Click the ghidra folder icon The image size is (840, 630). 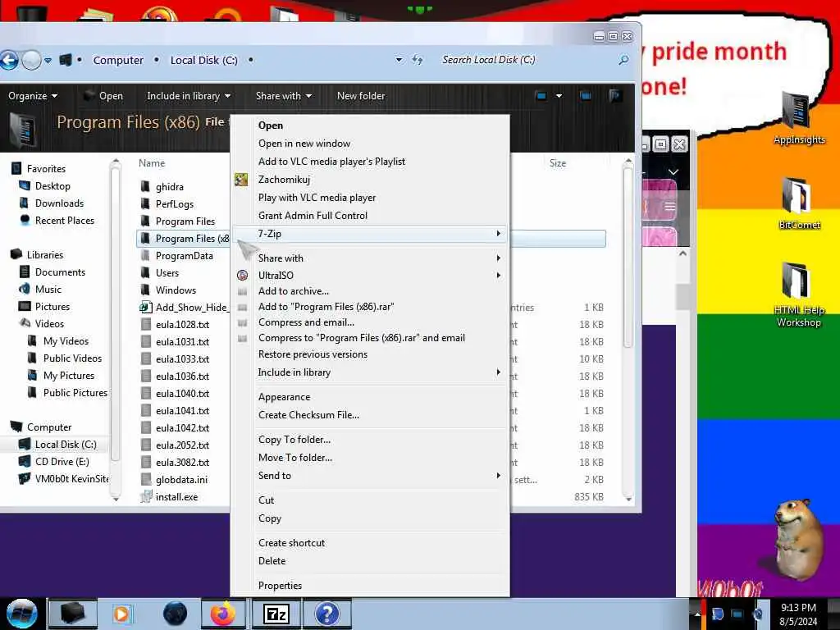(x=145, y=186)
